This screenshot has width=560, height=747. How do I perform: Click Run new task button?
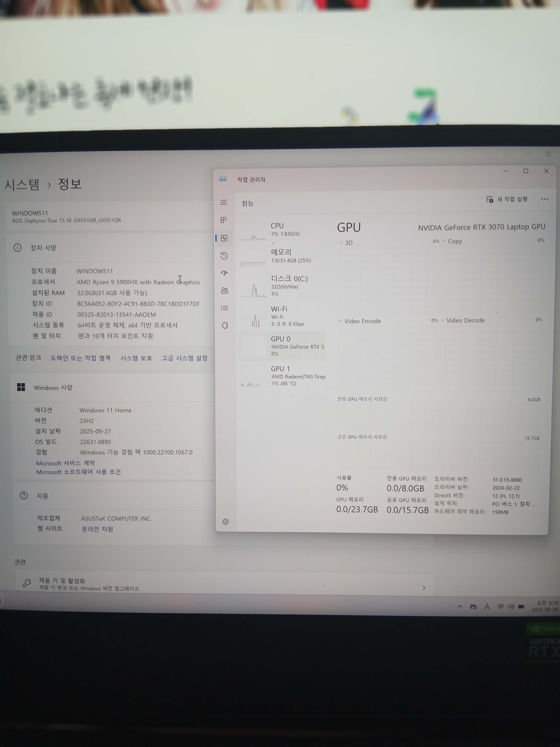click(x=507, y=199)
